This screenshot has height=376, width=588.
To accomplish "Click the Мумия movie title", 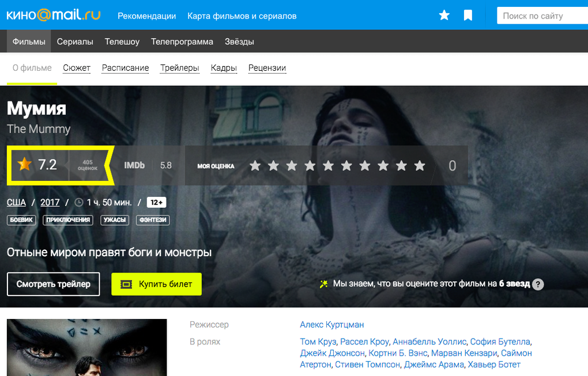I will click(36, 109).
